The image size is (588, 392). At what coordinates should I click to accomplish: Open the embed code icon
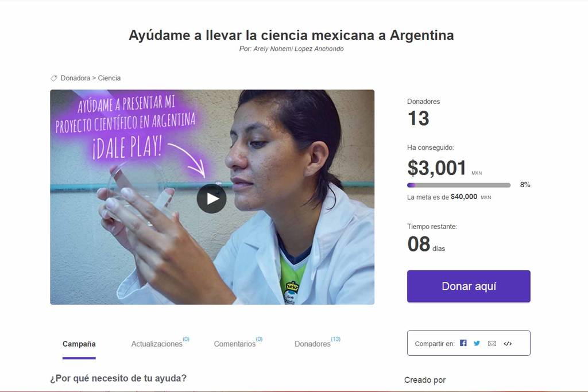(x=508, y=344)
